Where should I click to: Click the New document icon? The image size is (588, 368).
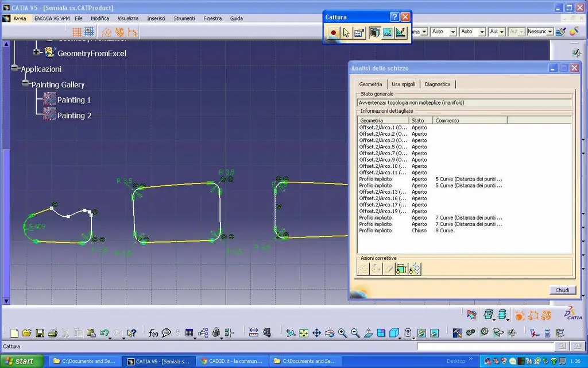click(14, 333)
